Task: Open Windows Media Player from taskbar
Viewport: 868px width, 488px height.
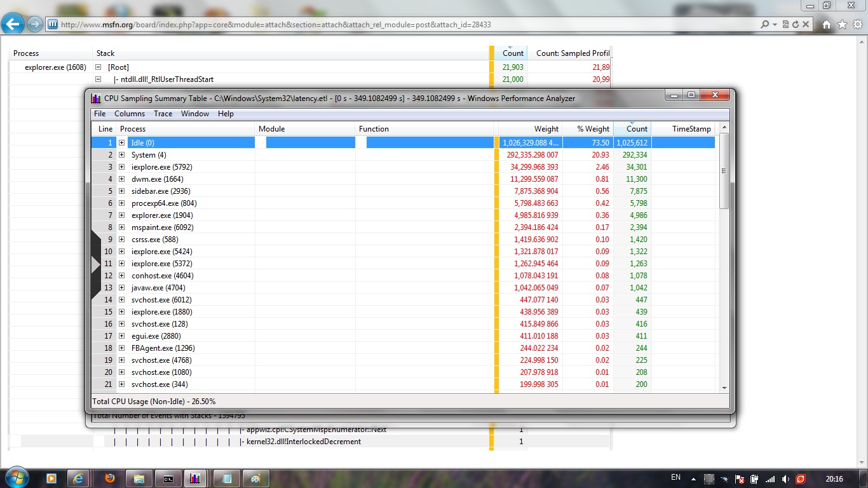Action: coord(51,478)
